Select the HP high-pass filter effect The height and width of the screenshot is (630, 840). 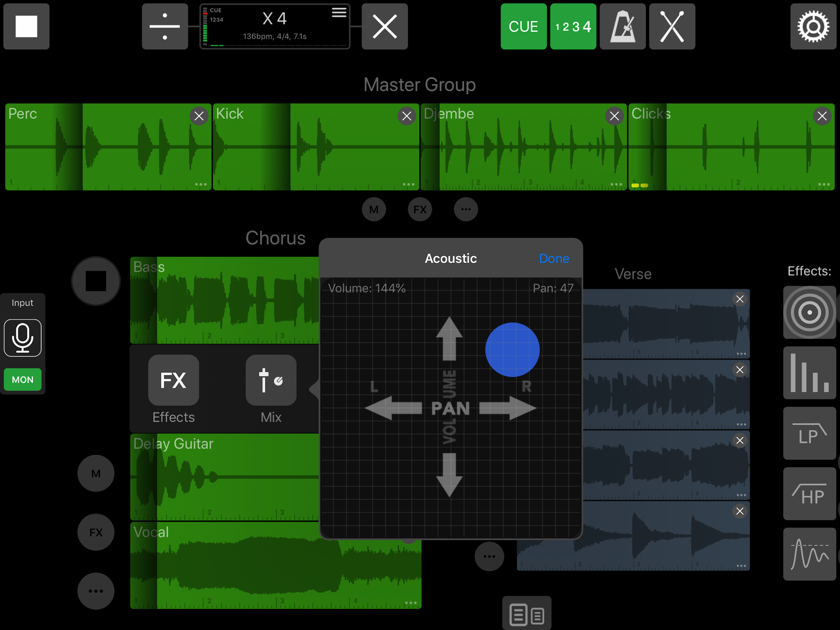tap(809, 494)
